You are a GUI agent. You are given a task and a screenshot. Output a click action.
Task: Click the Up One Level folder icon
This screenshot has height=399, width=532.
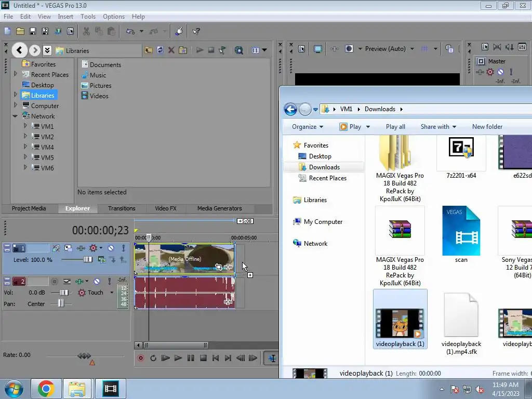[x=149, y=50]
